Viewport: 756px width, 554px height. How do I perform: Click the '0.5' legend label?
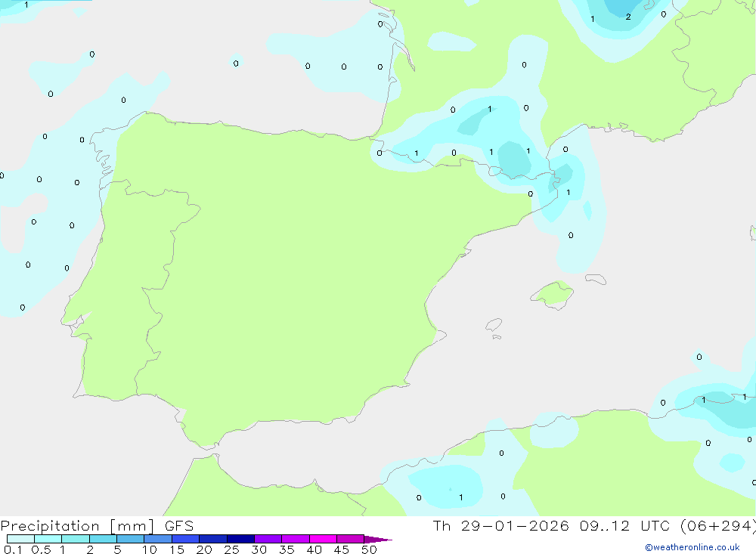coord(41,549)
